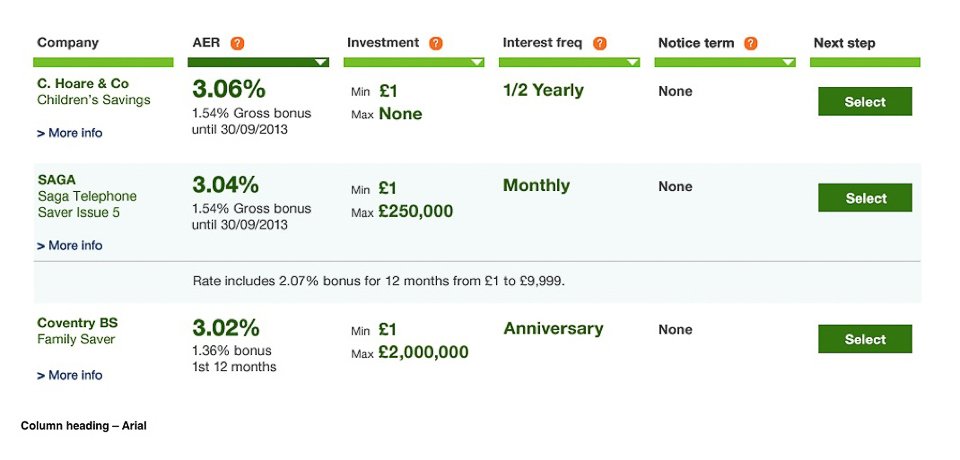
Task: Click the AER help question icon
Action: click(237, 44)
